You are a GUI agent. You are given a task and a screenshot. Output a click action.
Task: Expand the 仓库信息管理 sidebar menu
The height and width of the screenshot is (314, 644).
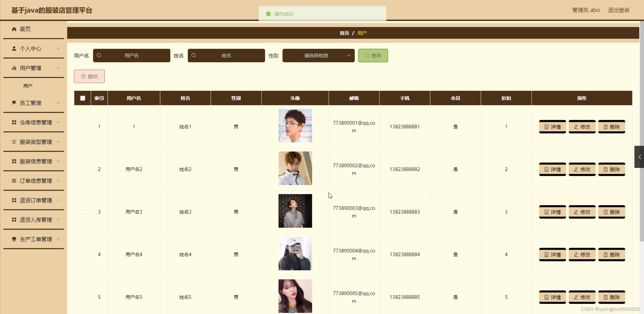coord(36,122)
